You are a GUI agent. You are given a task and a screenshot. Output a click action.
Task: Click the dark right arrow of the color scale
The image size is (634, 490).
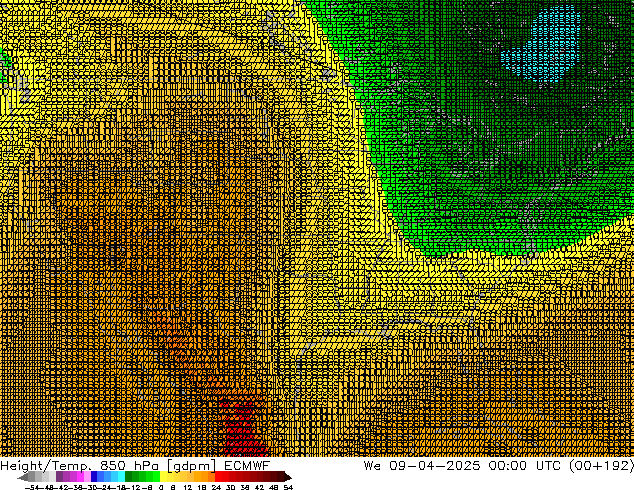(x=288, y=477)
